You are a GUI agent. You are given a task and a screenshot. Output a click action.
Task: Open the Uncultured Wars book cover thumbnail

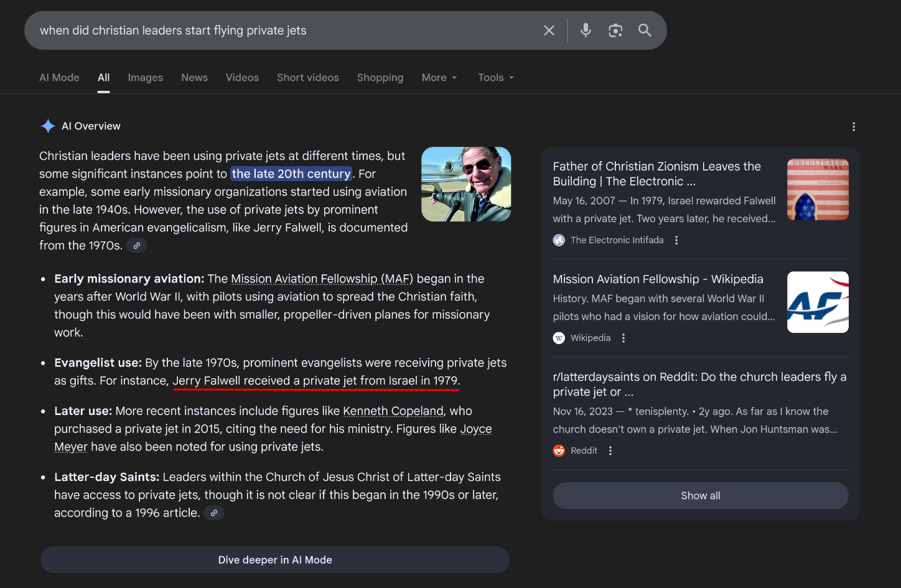(818, 190)
